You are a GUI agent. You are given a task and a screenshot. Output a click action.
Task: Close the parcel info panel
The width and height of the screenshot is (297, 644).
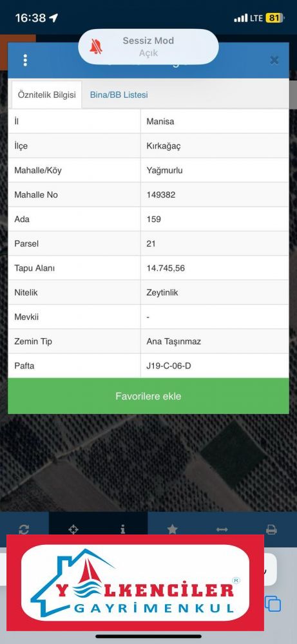pyautogui.click(x=274, y=61)
